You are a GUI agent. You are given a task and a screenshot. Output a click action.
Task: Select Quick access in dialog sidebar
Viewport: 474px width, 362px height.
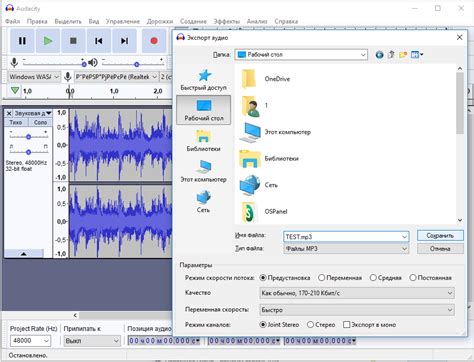[x=203, y=80]
